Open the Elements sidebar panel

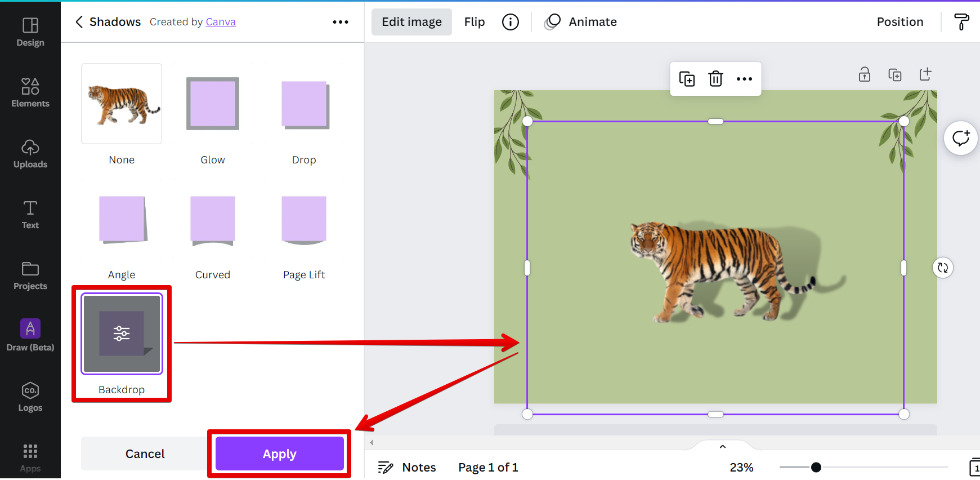tap(30, 92)
